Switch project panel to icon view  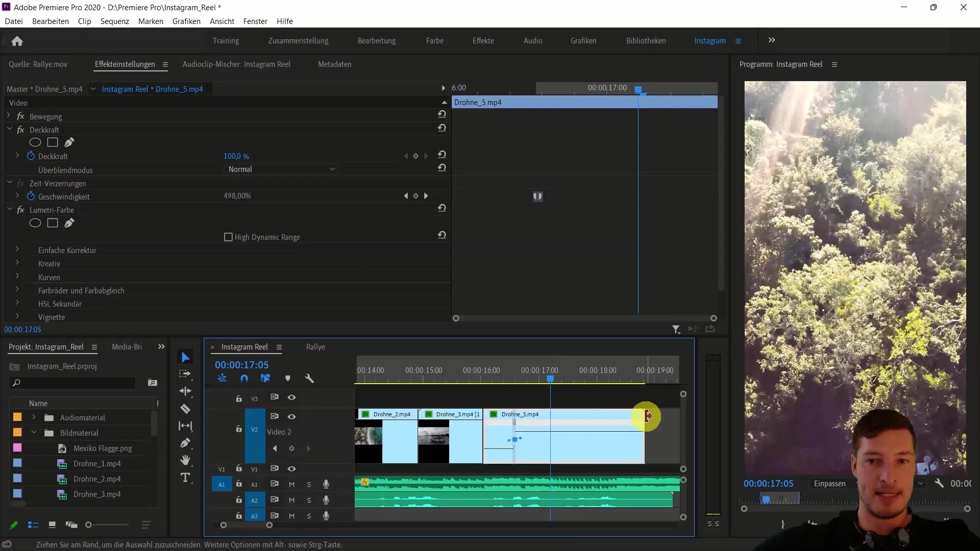(52, 525)
